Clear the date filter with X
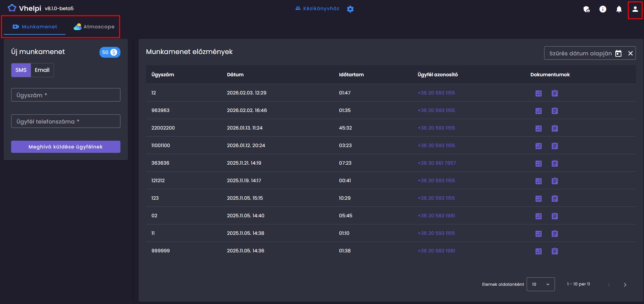 pos(630,53)
